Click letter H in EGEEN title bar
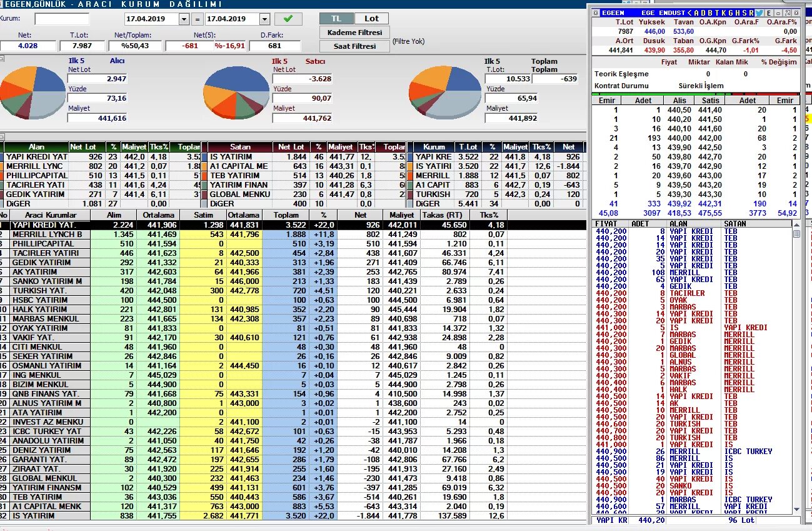The image size is (812, 531). click(738, 13)
